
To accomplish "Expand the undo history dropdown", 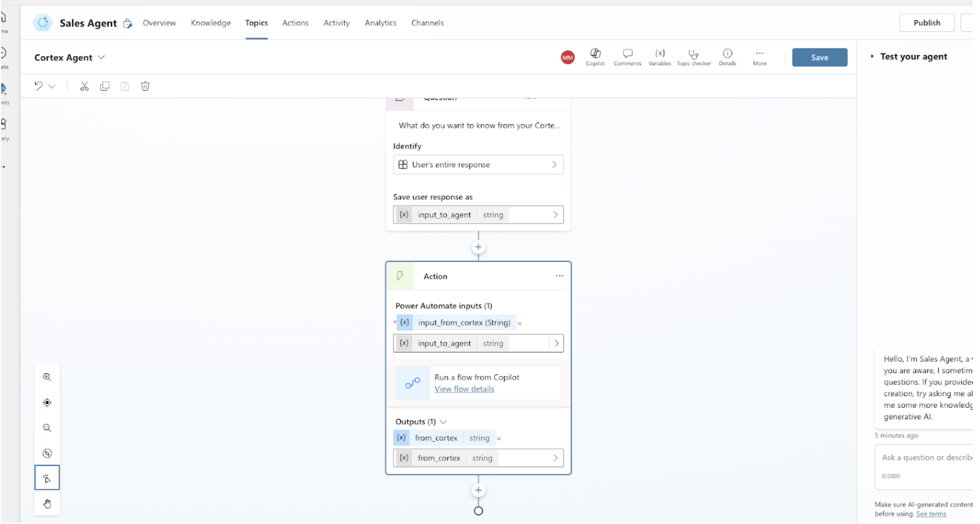I will tap(52, 86).
